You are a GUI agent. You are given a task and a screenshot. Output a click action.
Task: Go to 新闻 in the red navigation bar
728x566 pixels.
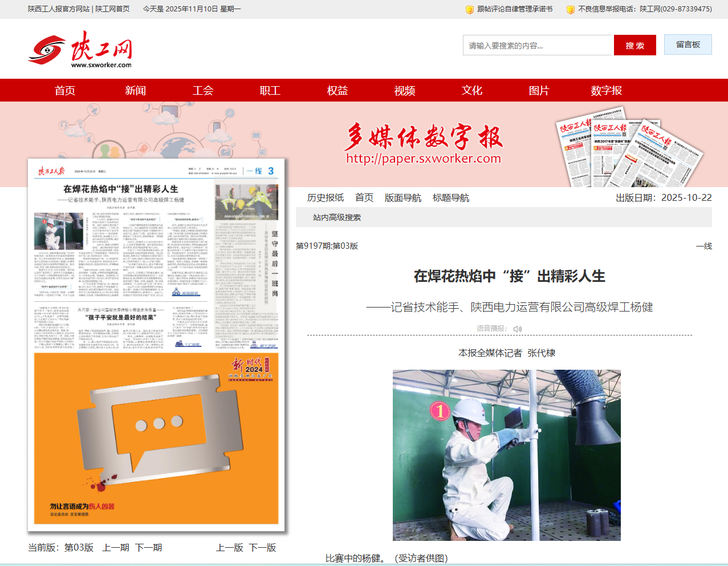[x=135, y=91]
